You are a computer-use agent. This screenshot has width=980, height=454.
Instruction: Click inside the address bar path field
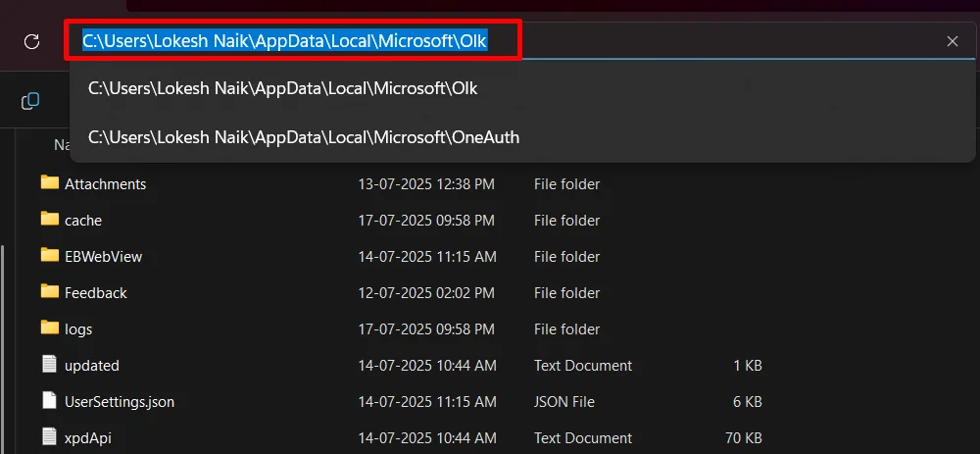tap(522, 41)
